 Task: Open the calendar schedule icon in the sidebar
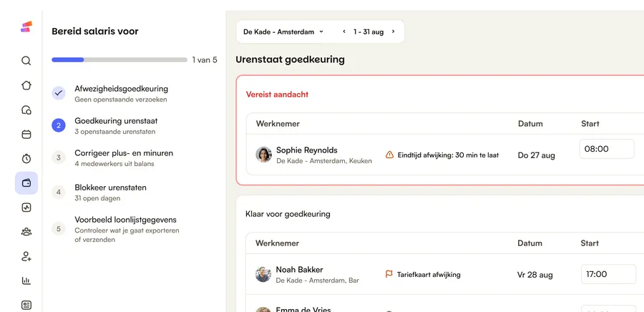click(x=26, y=135)
